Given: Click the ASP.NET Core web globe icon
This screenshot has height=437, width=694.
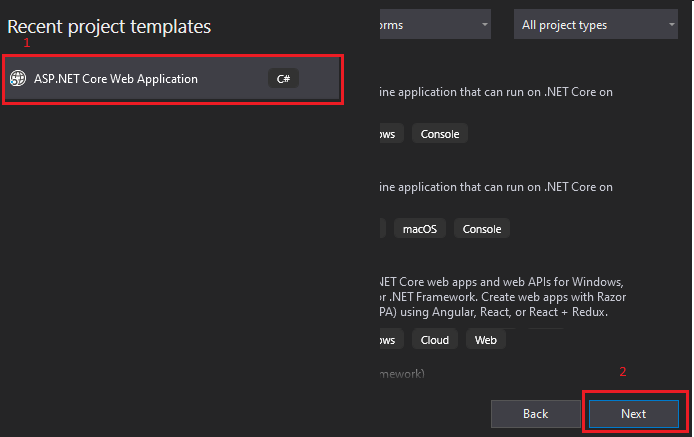Looking at the screenshot, I should pos(18,78).
